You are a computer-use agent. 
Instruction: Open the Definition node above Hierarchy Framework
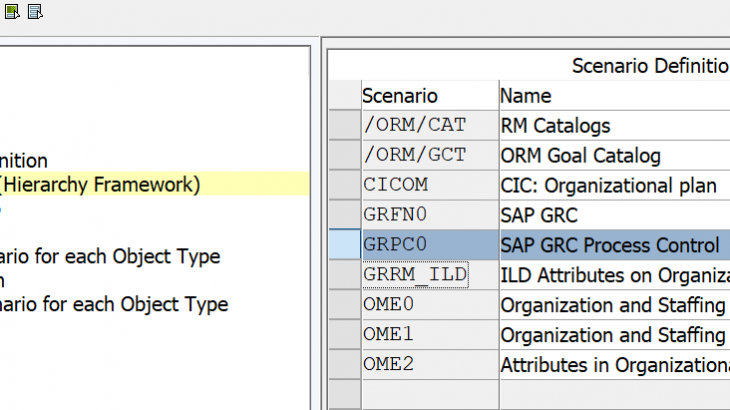click(x=24, y=160)
